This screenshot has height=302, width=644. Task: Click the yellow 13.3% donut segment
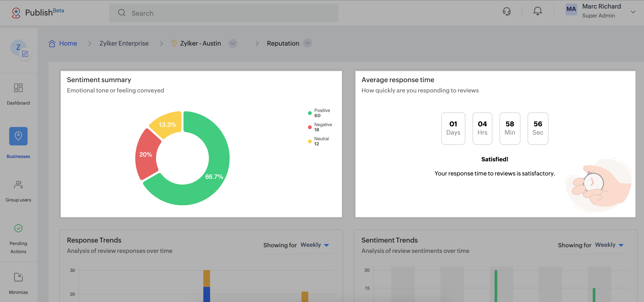(167, 125)
